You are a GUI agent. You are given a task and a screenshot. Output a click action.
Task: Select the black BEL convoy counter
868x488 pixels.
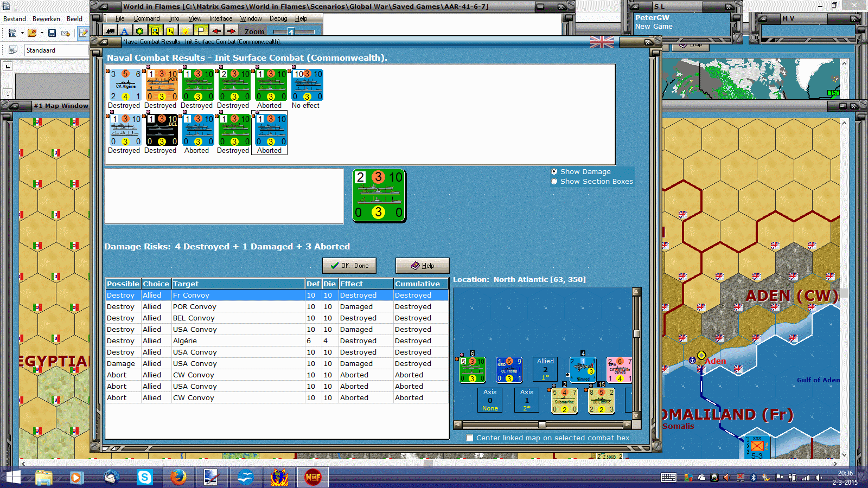[x=162, y=130]
